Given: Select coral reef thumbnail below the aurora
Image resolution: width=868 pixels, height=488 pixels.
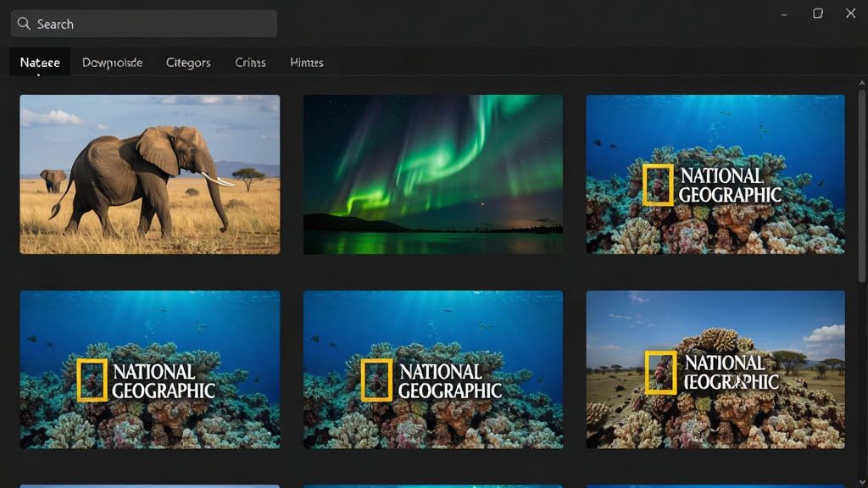Looking at the screenshot, I should point(433,369).
